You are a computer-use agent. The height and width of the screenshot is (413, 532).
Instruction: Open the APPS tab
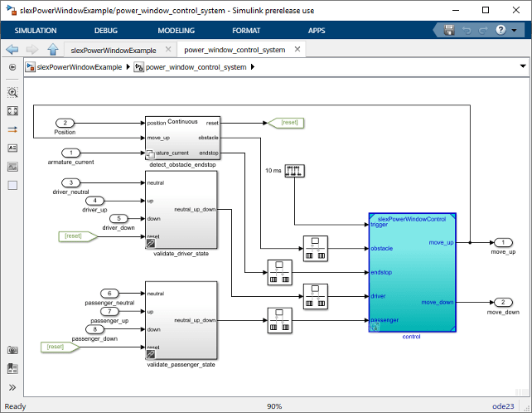point(317,31)
